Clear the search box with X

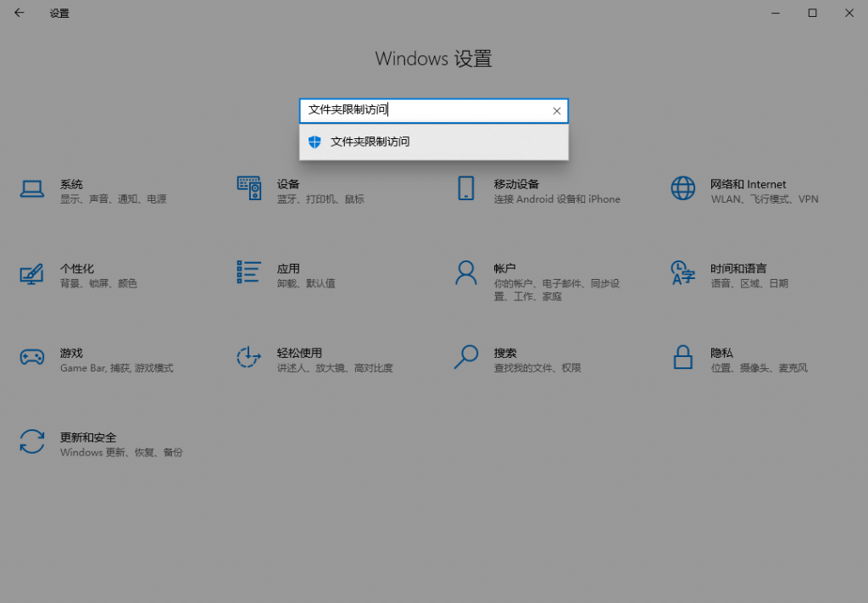coord(556,111)
